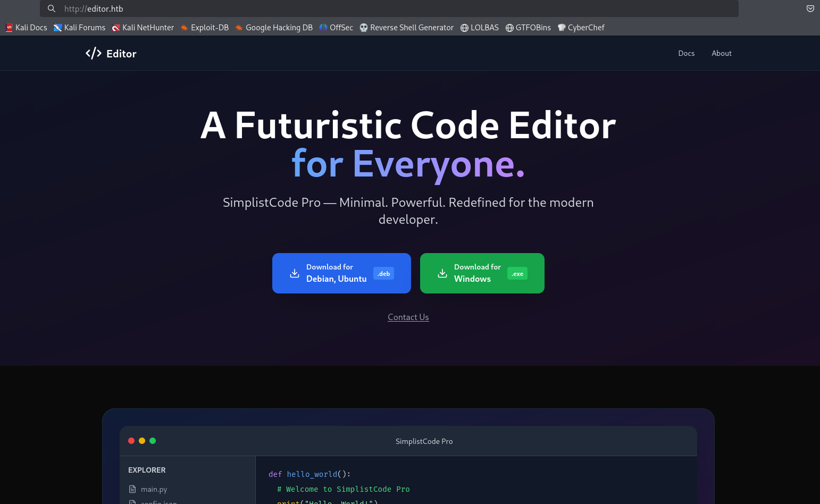Click the Editor code-brackets logo icon

(x=94, y=53)
